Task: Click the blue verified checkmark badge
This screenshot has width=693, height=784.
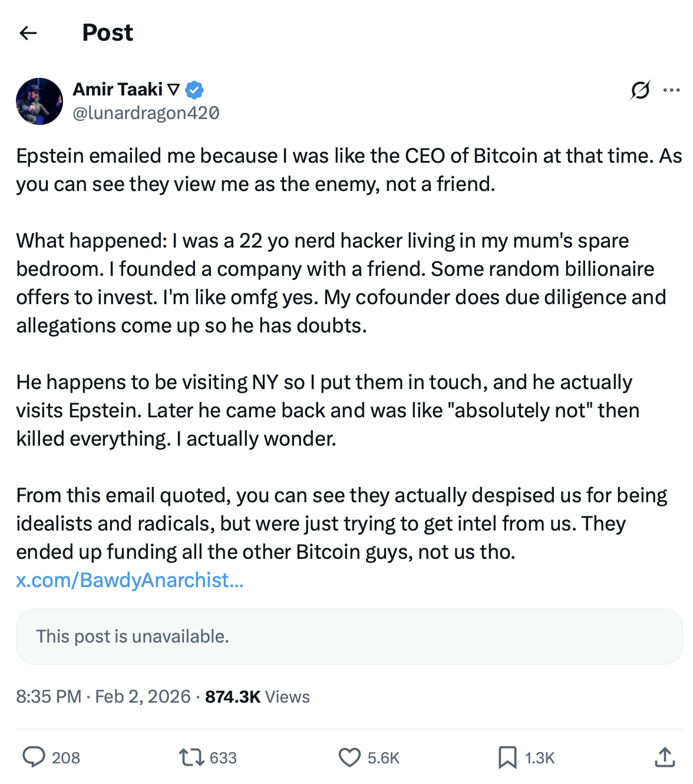Action: (194, 90)
